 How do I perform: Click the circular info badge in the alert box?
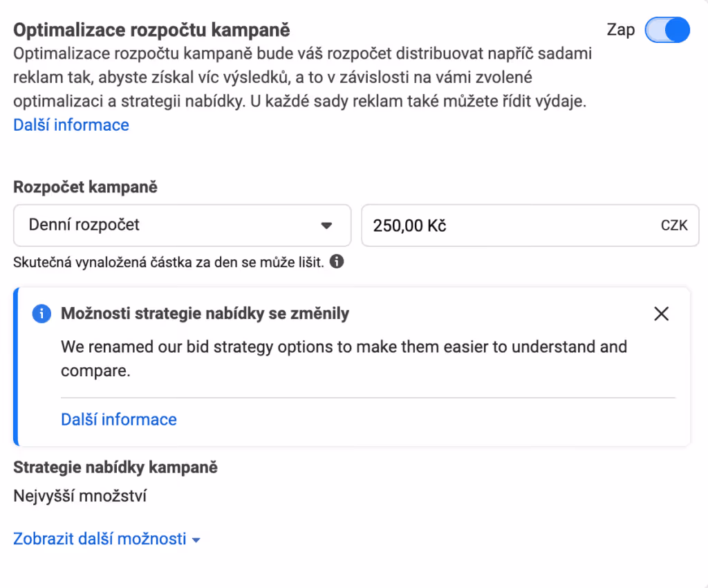(41, 313)
